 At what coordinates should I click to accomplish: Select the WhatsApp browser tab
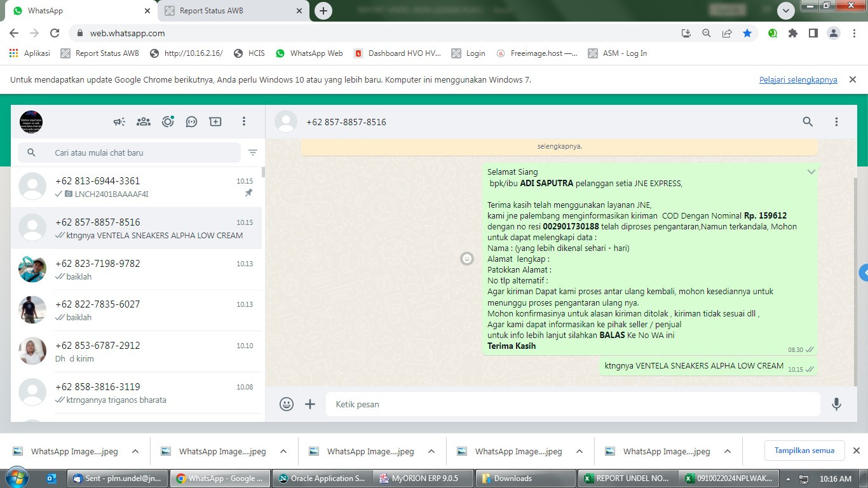(81, 11)
